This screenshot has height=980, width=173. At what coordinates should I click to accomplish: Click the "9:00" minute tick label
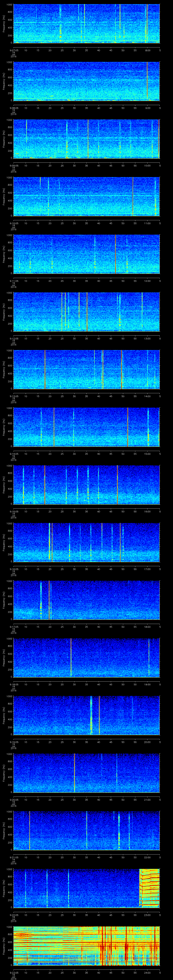click(x=147, y=108)
